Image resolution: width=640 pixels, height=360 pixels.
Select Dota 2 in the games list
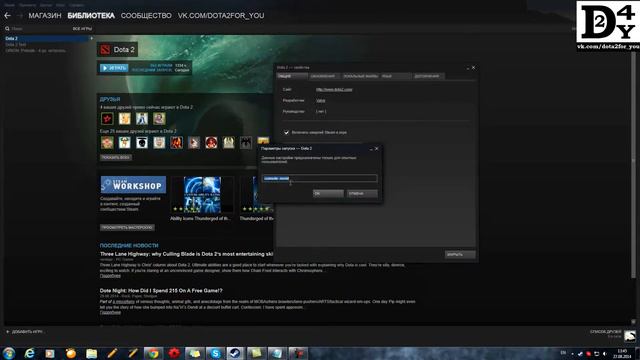coord(46,38)
